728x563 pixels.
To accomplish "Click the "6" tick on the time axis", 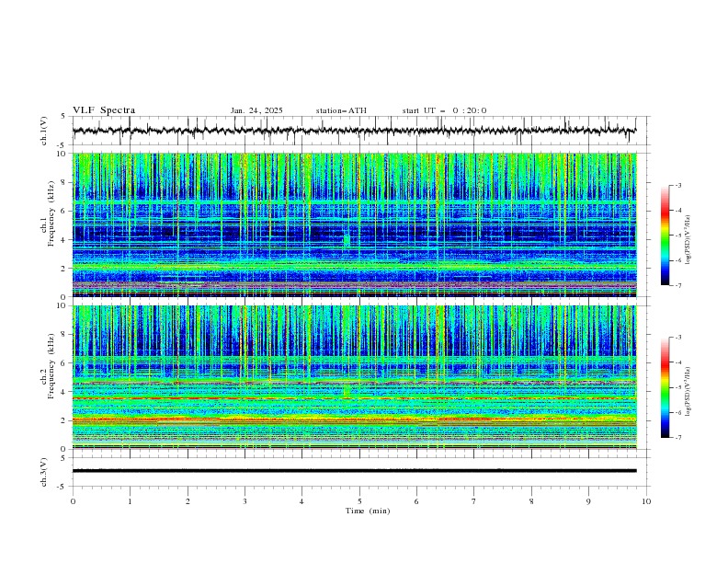I will [x=416, y=501].
